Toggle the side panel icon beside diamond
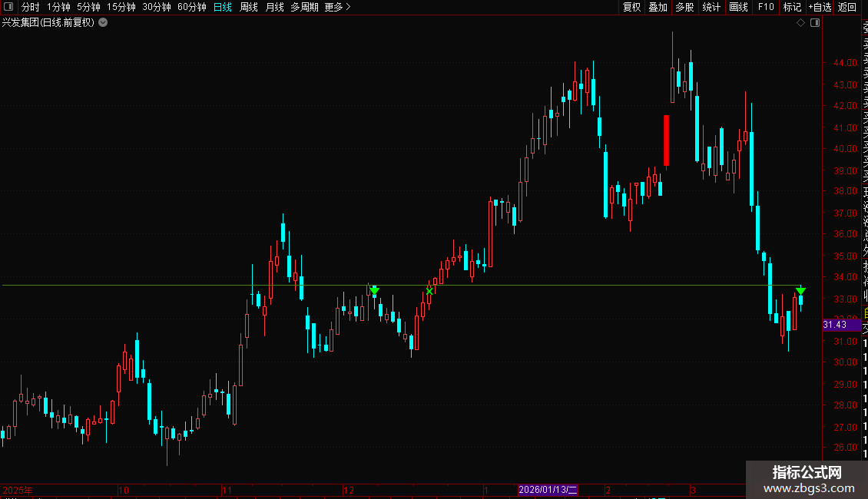Screen dimensions: 868x499 (x=815, y=23)
